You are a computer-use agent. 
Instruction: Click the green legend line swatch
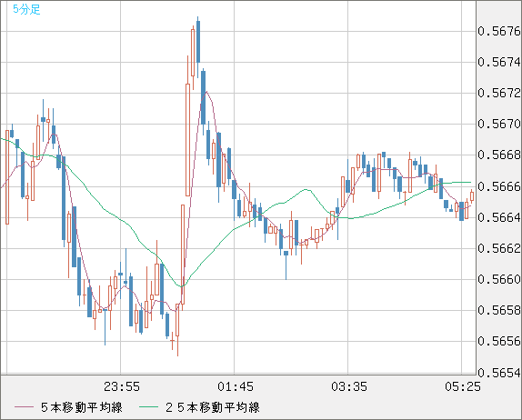click(148, 407)
